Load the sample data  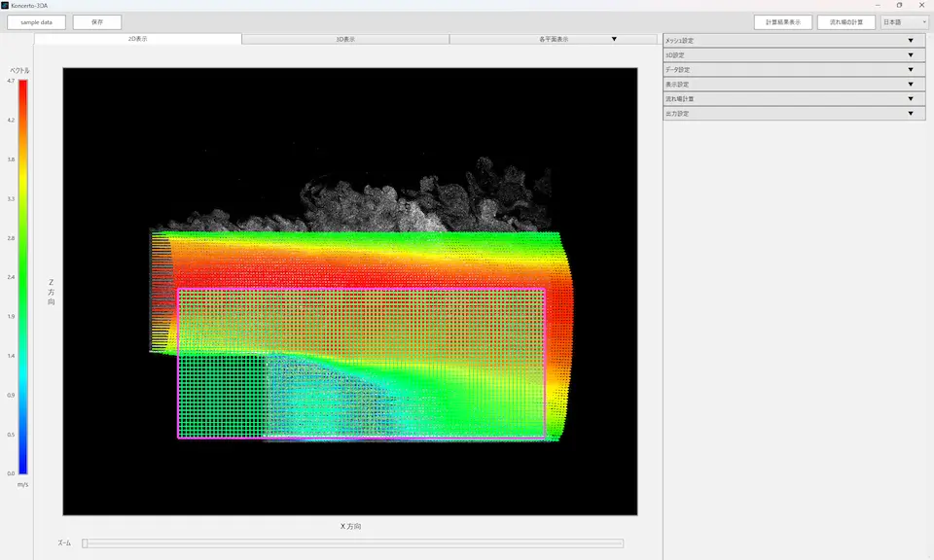36,22
